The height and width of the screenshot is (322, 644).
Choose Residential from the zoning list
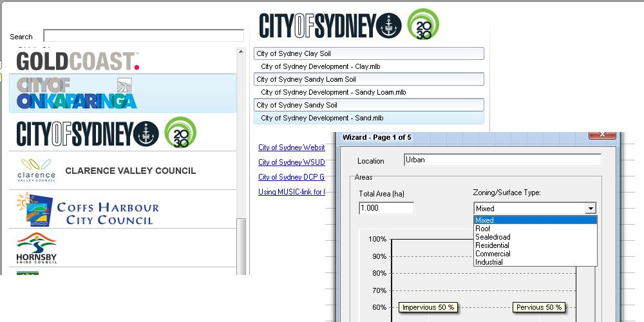point(492,245)
